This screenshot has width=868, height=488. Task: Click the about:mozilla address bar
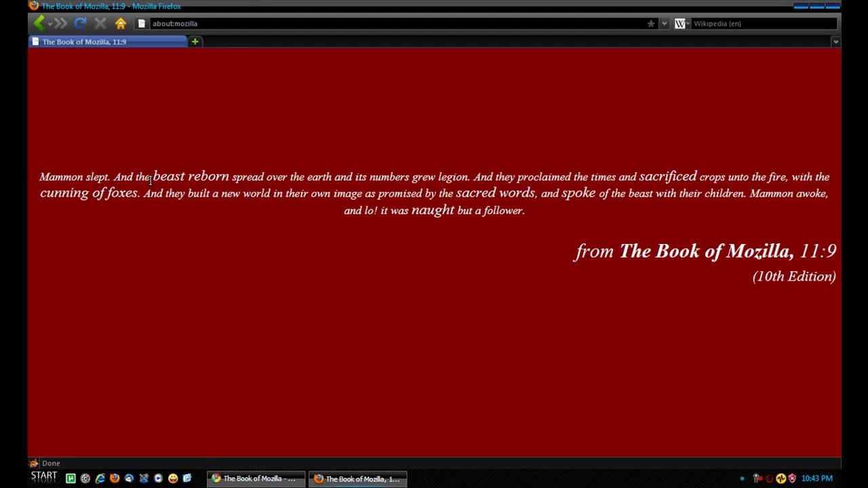[x=397, y=23]
